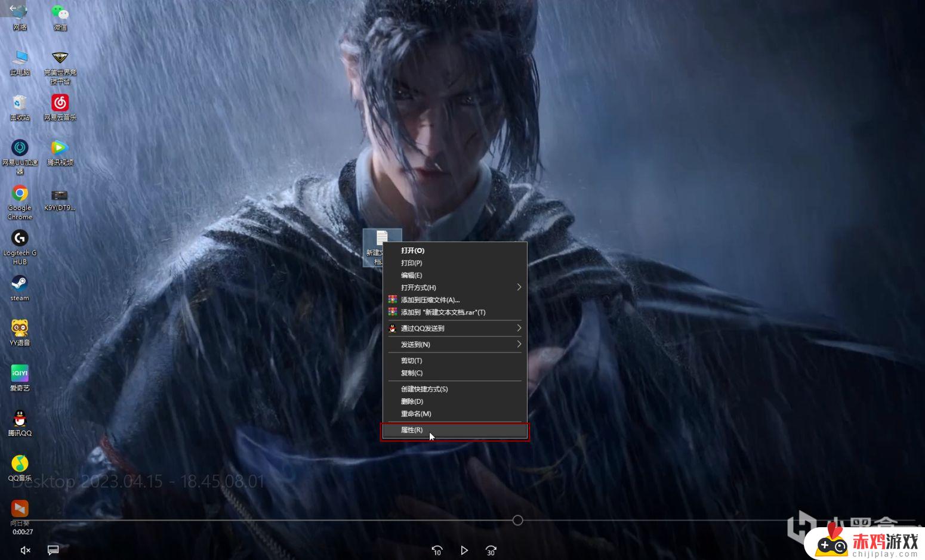This screenshot has height=560, width=925.
Task: Select the 网易UU加速器 desktop icon
Action: [20, 157]
